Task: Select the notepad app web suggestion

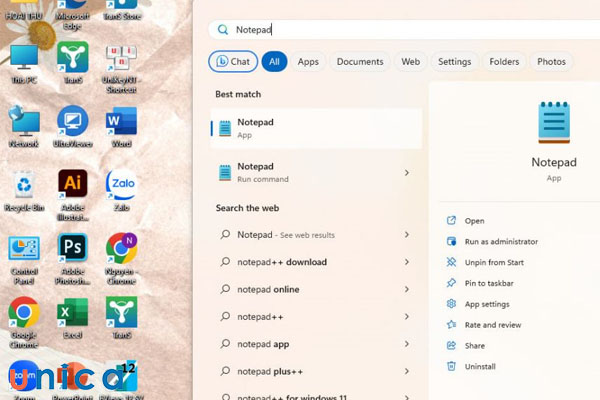Action: pos(316,344)
